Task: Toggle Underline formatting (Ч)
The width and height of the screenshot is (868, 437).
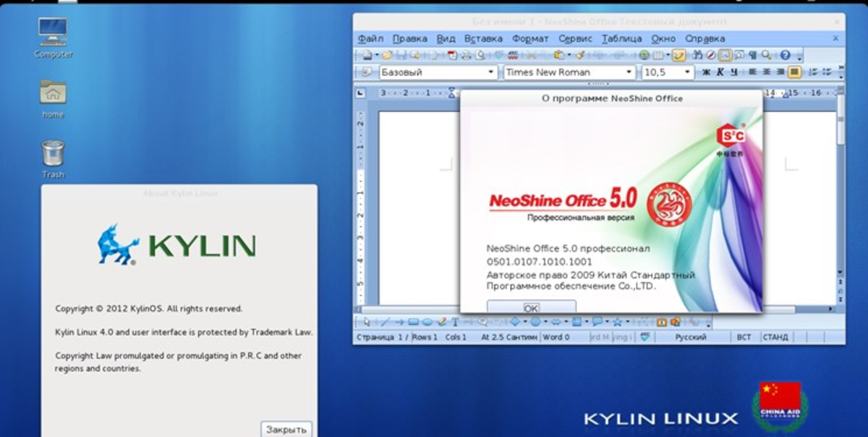Action: [x=734, y=72]
